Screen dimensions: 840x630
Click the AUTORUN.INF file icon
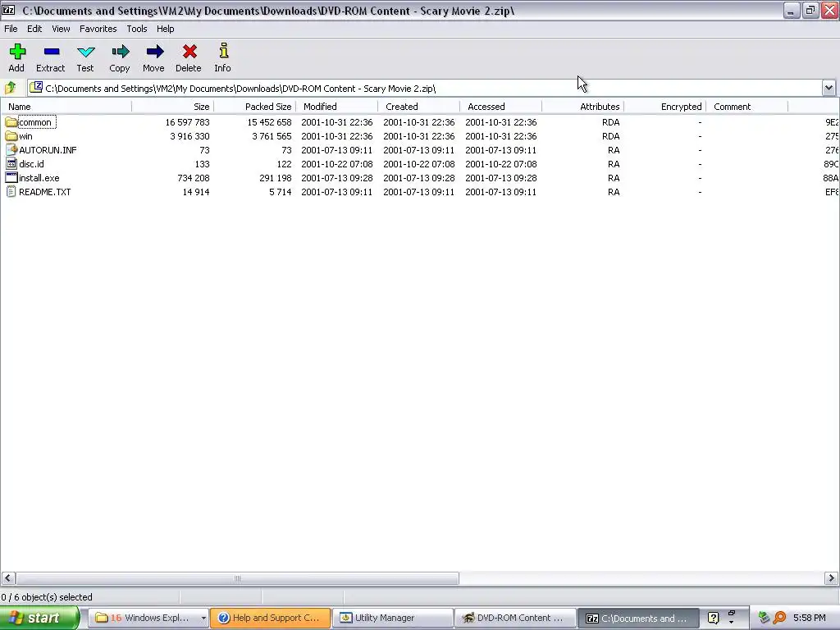tap(11, 150)
